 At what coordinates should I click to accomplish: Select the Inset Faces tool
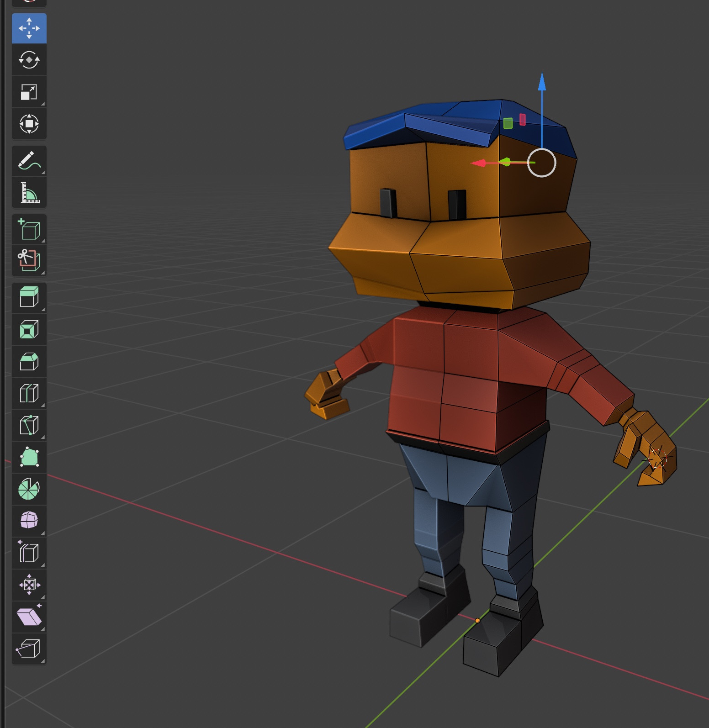tap(29, 329)
